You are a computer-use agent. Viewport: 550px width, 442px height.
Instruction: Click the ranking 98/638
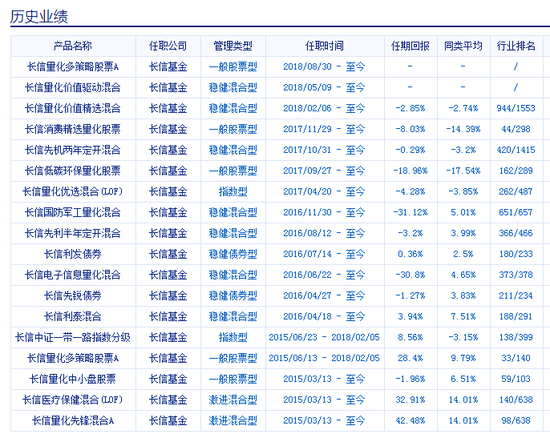[516, 421]
